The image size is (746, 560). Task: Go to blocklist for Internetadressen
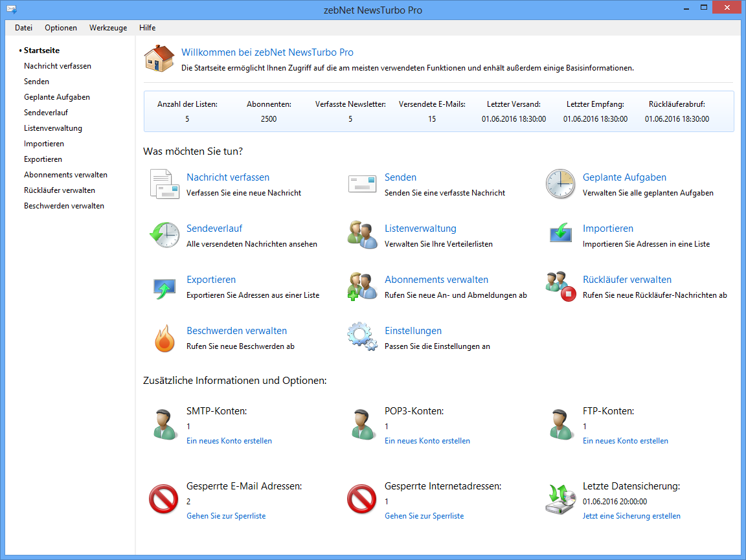[424, 516]
